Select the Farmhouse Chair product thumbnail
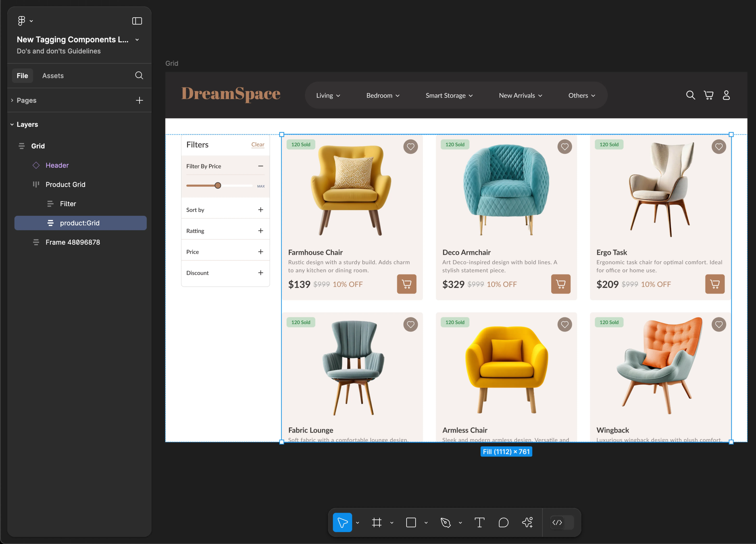This screenshot has width=756, height=544. 353,191
